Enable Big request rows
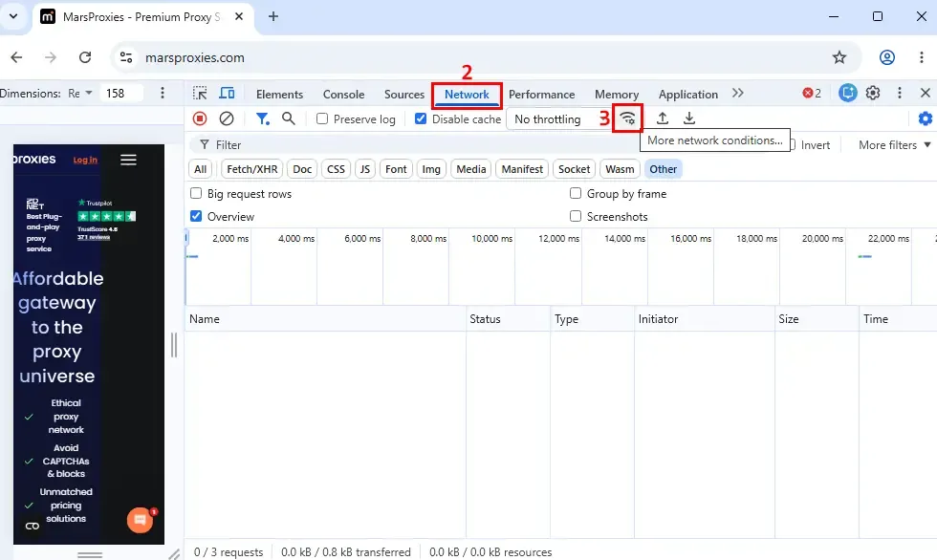 coord(196,193)
